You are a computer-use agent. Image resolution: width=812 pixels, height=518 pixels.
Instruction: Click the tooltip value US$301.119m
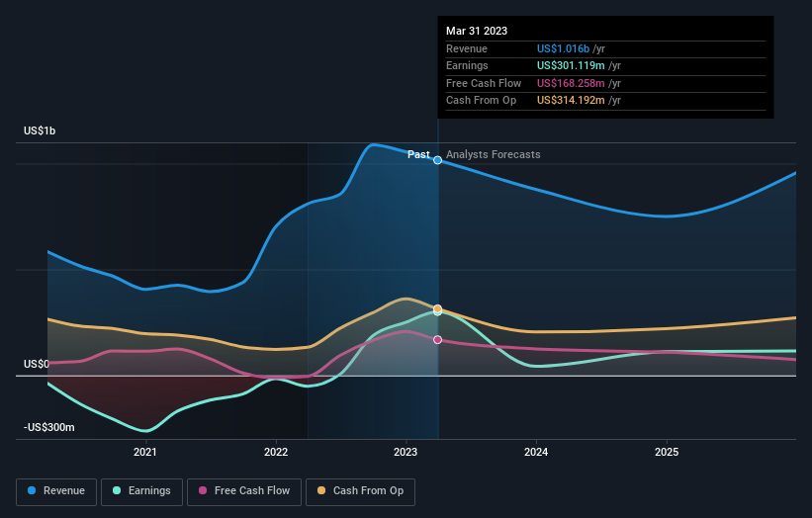571,65
